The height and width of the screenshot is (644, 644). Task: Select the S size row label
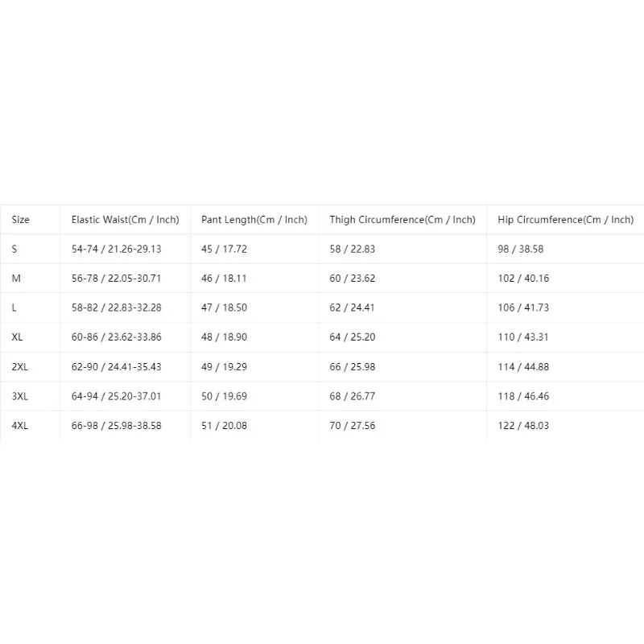pyautogui.click(x=14, y=249)
